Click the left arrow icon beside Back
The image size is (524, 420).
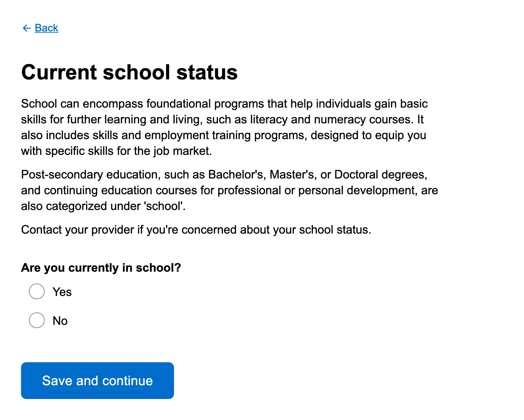[x=27, y=28]
